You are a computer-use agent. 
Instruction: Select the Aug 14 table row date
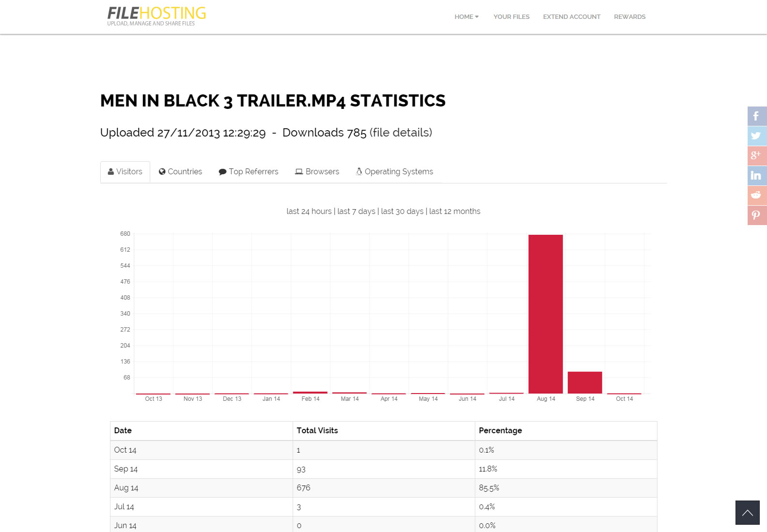(126, 488)
